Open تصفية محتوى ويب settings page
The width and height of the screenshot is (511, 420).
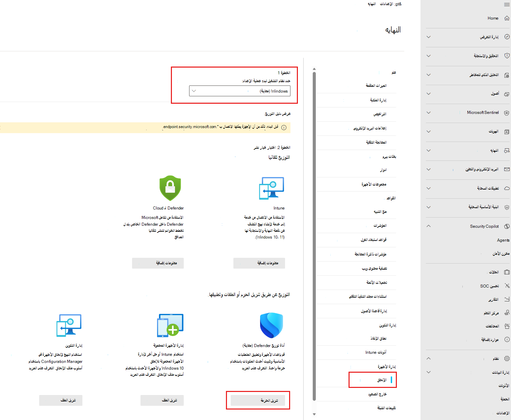[x=375, y=269]
